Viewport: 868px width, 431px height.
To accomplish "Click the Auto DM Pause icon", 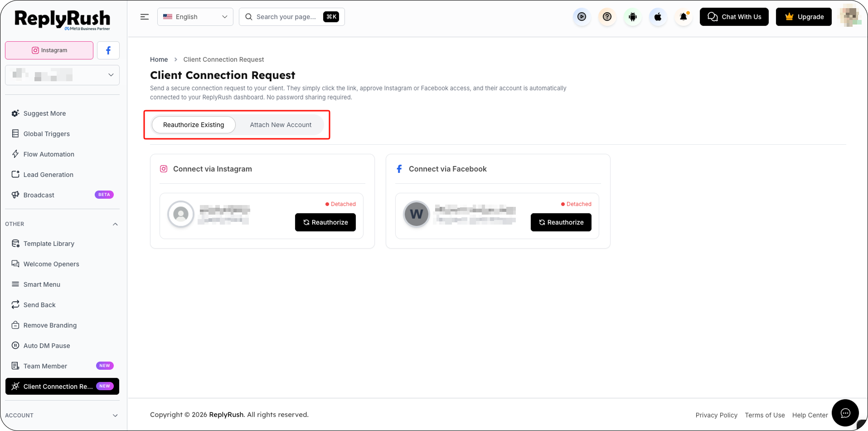I will click(15, 345).
